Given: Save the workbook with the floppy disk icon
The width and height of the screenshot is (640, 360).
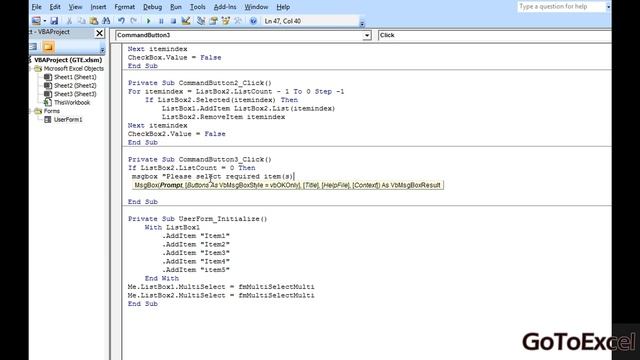Looking at the screenshot, I should click(x=54, y=21).
